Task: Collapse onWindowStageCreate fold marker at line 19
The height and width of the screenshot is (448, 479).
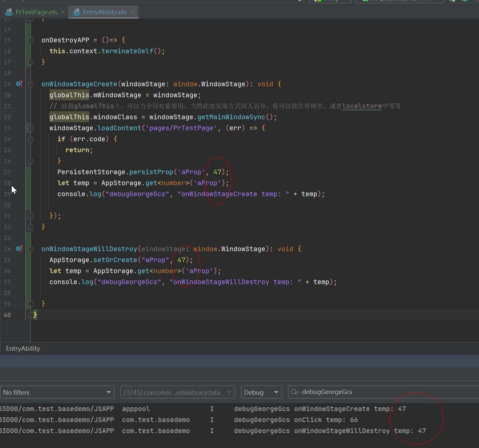Action: tap(31, 84)
